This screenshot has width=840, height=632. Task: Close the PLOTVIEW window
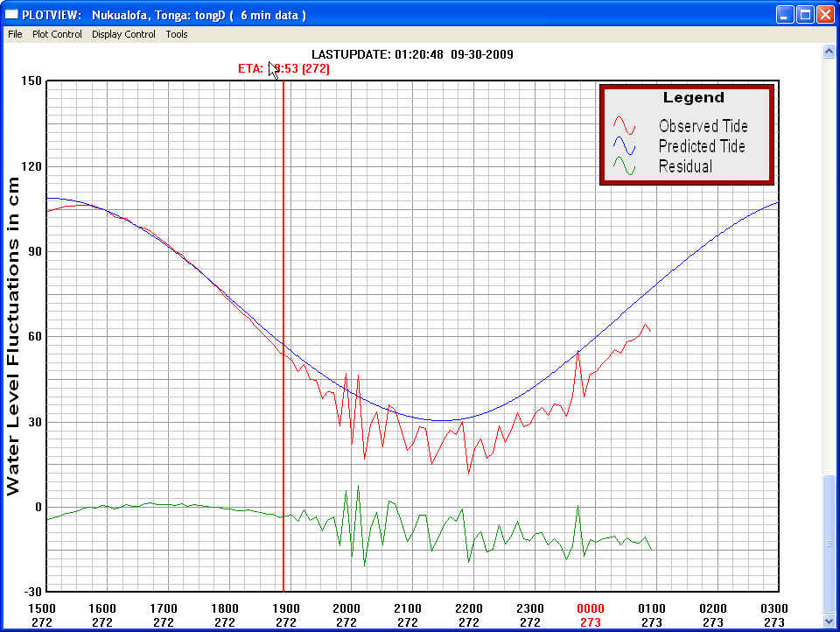click(x=825, y=15)
